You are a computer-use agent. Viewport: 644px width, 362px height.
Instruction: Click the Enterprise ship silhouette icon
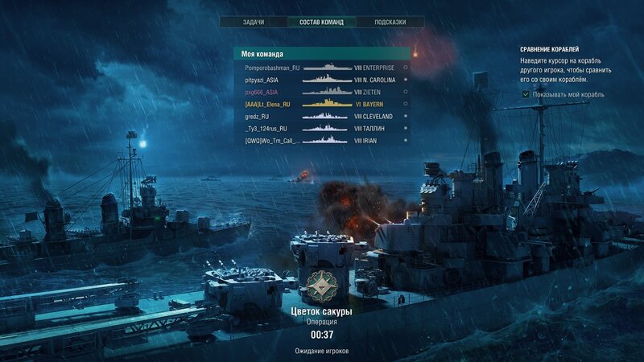click(x=327, y=68)
